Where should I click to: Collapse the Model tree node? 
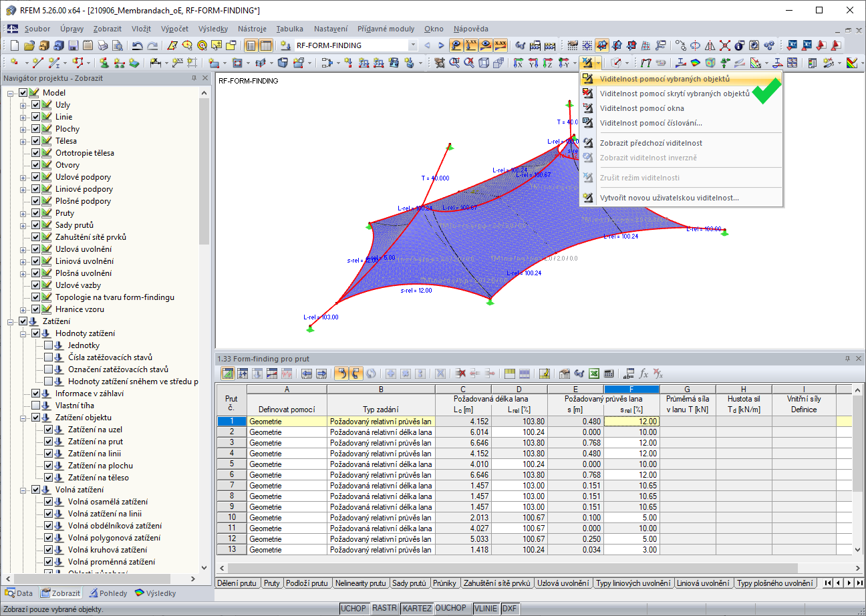click(x=11, y=93)
